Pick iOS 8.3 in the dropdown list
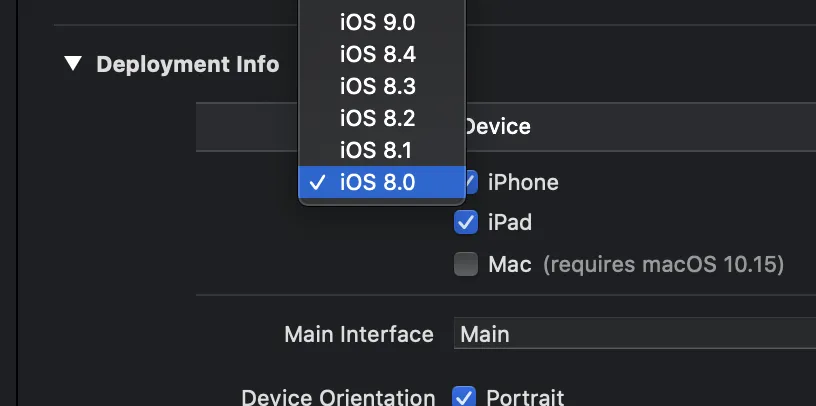This screenshot has height=406, width=816. point(376,87)
